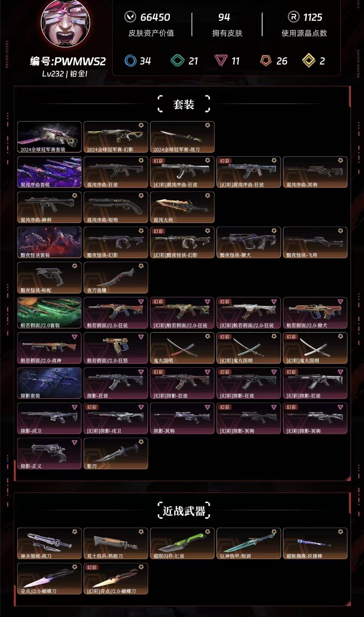Select the [幻彩]奇点//2.0-蝴蝶刀 card

point(116,579)
